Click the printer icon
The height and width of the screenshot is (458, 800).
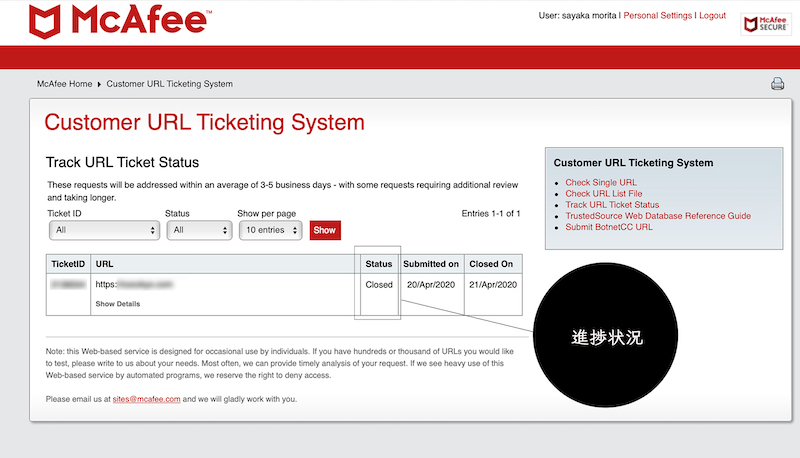tap(777, 84)
